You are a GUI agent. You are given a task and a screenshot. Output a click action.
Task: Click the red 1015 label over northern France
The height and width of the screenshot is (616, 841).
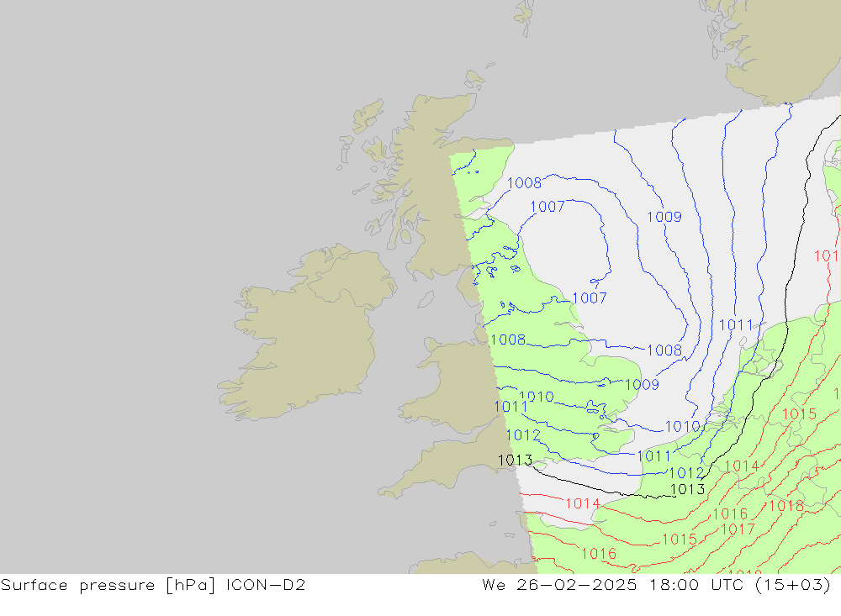pos(680,540)
